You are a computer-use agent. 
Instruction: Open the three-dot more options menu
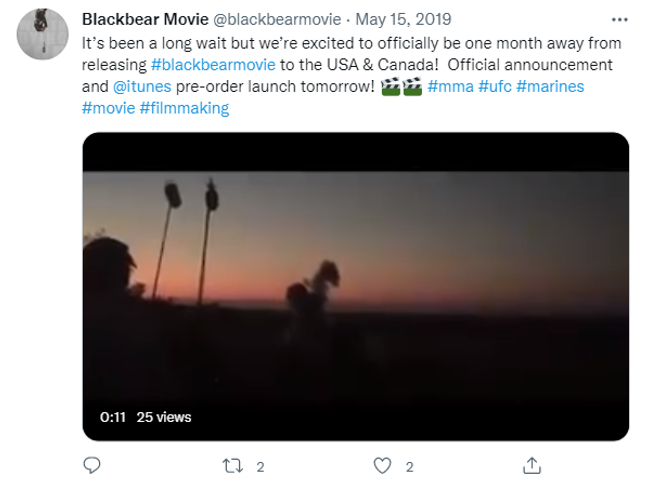click(619, 20)
